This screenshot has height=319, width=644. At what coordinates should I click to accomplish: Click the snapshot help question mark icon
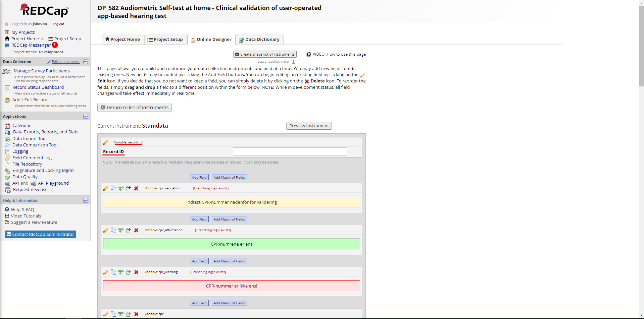293,61
